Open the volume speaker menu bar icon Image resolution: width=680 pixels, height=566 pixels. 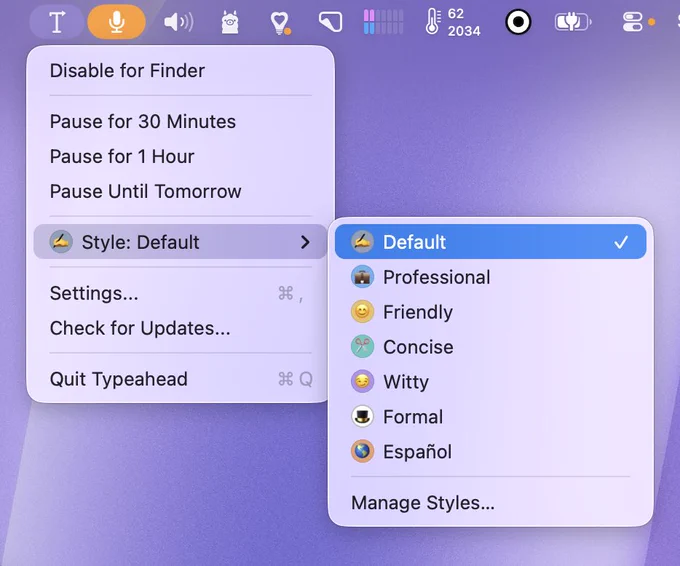pyautogui.click(x=179, y=22)
